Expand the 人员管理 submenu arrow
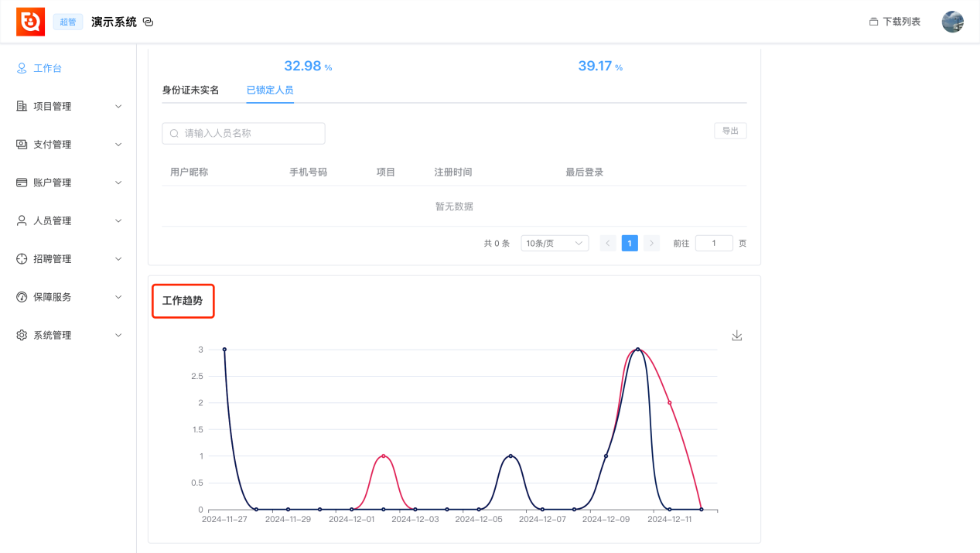This screenshot has width=980, height=553. click(118, 220)
